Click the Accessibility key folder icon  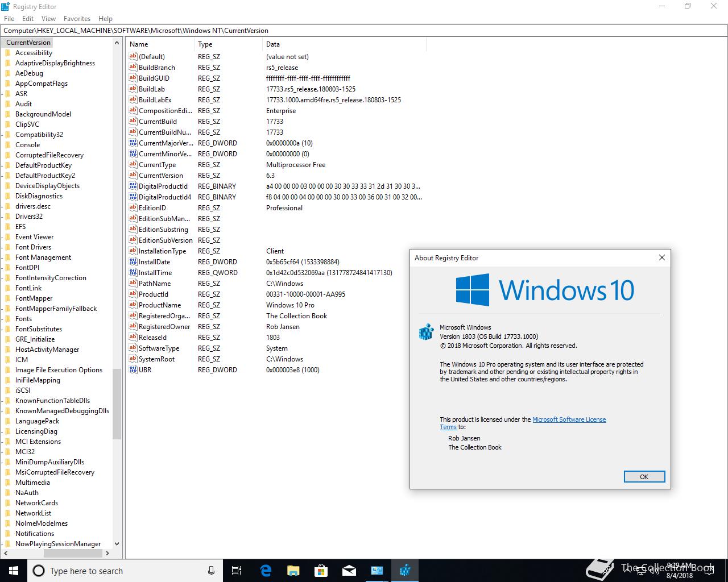coord(8,53)
